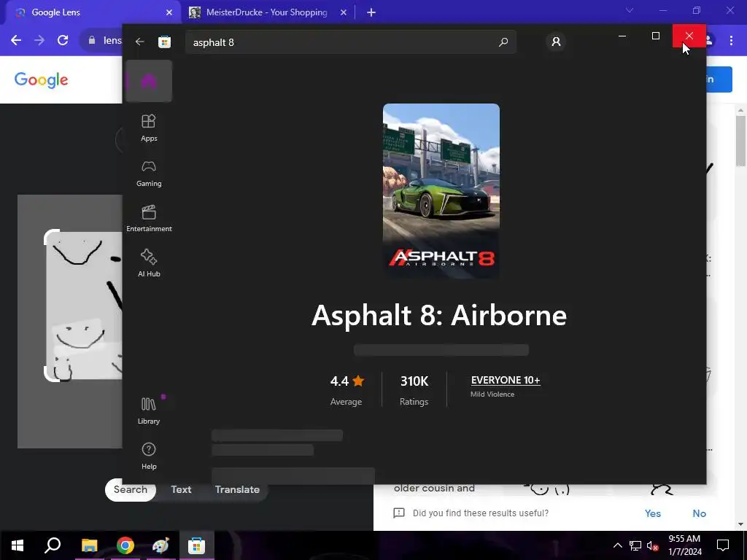Click the Google logo in Lens page
Screen dimensions: 747x560
click(41, 80)
